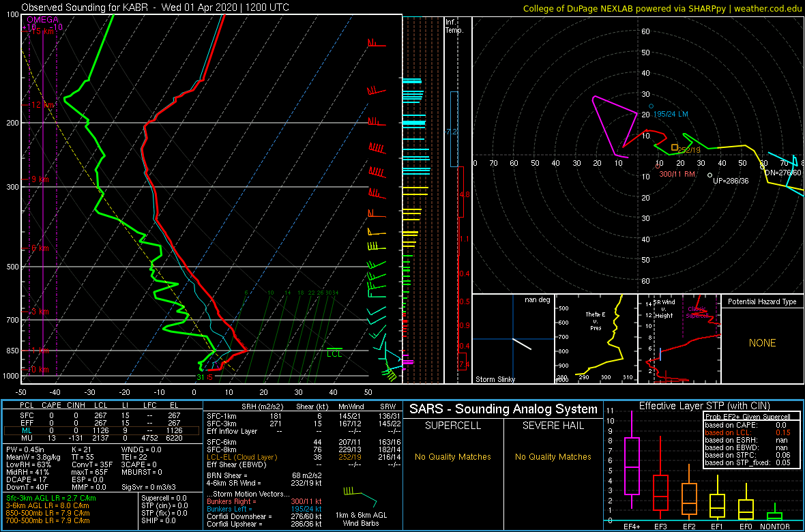Screen dimensions: 805x532
Task: Click the 'nan deg' text in Storm Slinky
Action: (537, 300)
